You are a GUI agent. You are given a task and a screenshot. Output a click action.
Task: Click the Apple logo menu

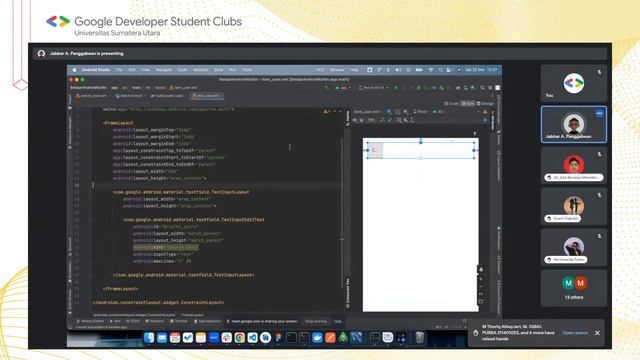(x=74, y=70)
